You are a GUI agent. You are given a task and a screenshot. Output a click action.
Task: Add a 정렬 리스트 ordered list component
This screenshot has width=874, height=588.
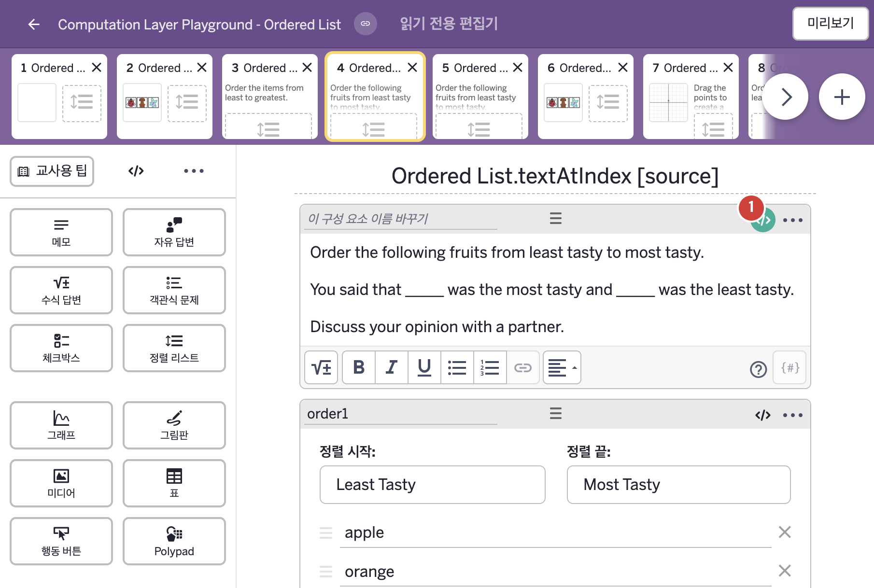pos(174,348)
